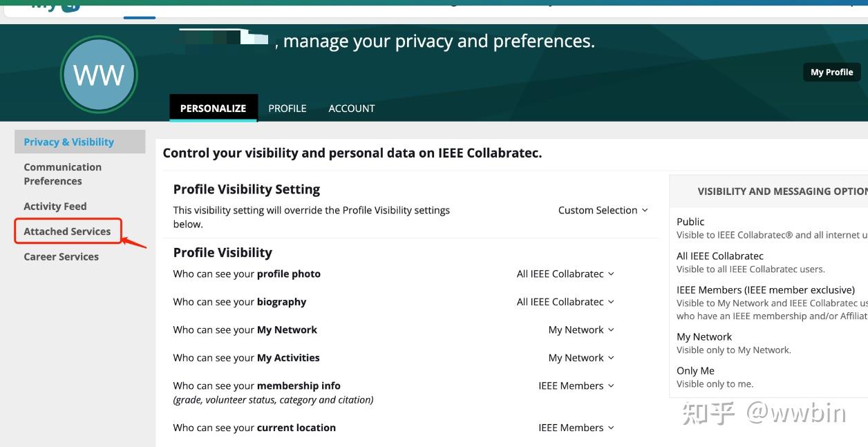Expand the My Network visibility dropdown
Image resolution: width=868 pixels, height=447 pixels.
coord(581,330)
